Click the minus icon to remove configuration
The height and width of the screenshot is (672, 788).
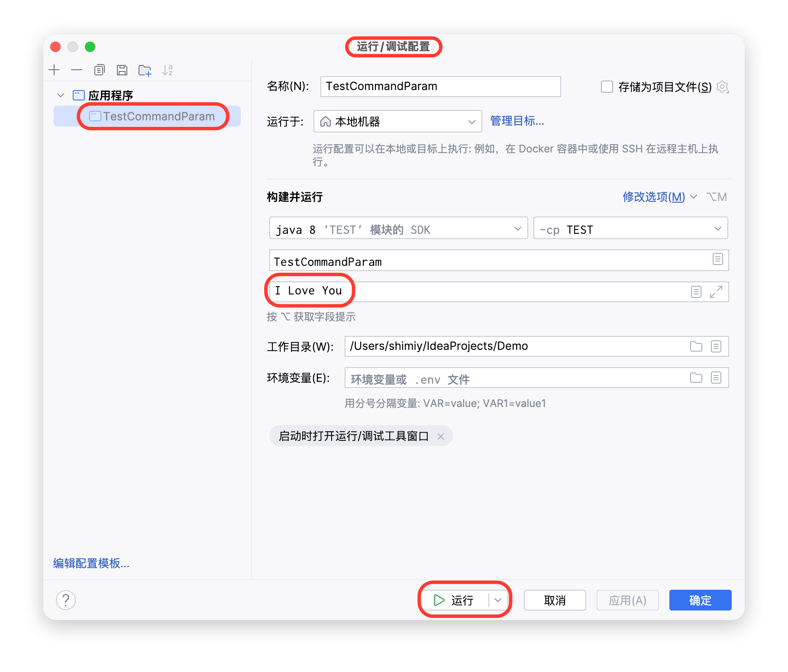click(x=77, y=70)
